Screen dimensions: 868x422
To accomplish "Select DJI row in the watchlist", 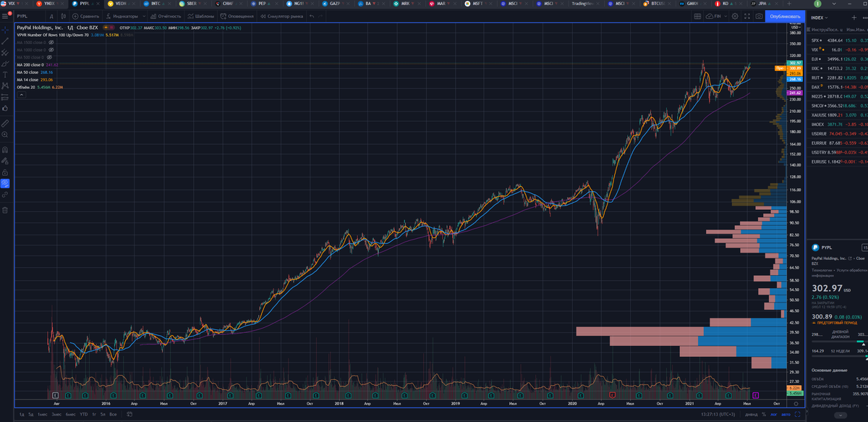I will click(x=837, y=59).
